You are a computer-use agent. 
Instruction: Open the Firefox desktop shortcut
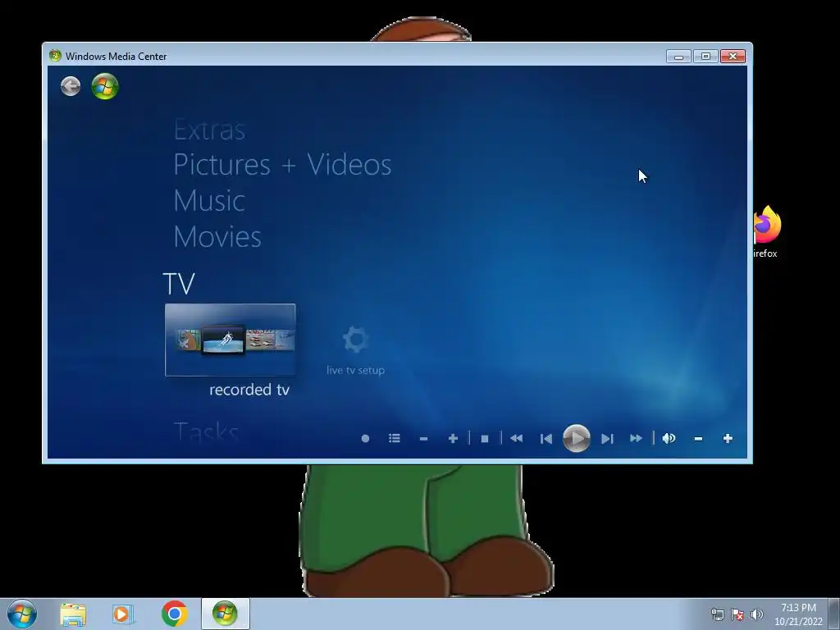pyautogui.click(x=767, y=231)
